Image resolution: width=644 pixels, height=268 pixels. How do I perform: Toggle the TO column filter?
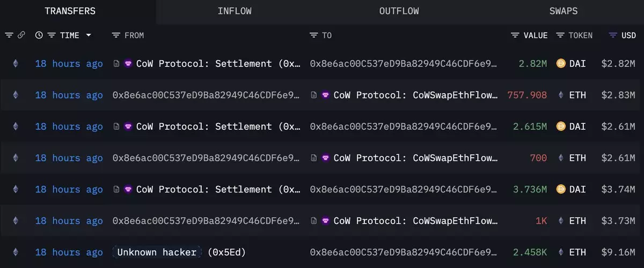(x=314, y=35)
